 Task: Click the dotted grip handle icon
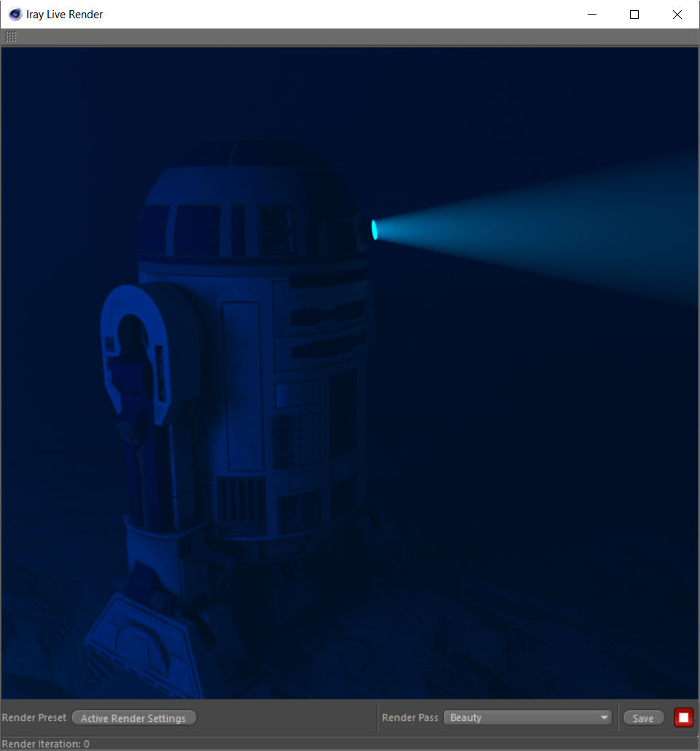pos(10,37)
